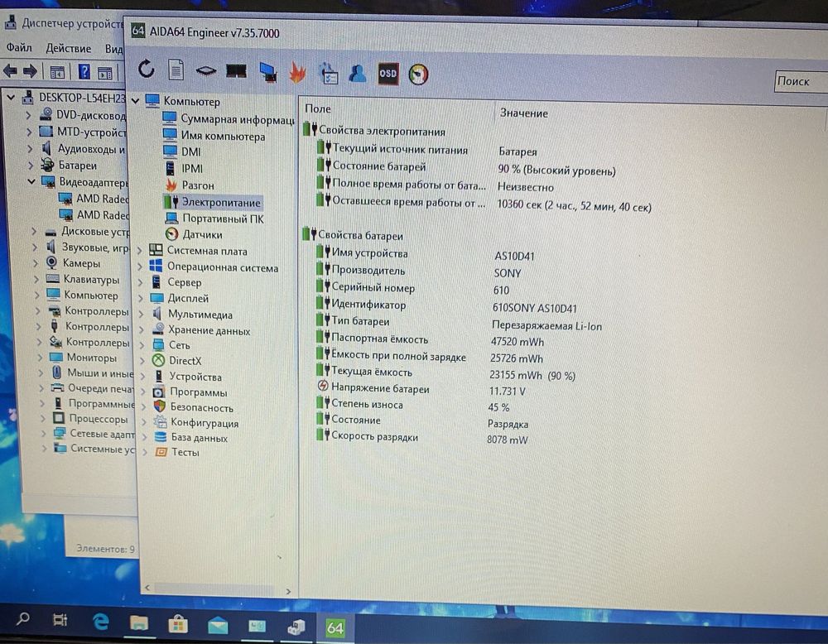Open the OSD panel icon
This screenshot has height=644, width=828.
tap(388, 74)
